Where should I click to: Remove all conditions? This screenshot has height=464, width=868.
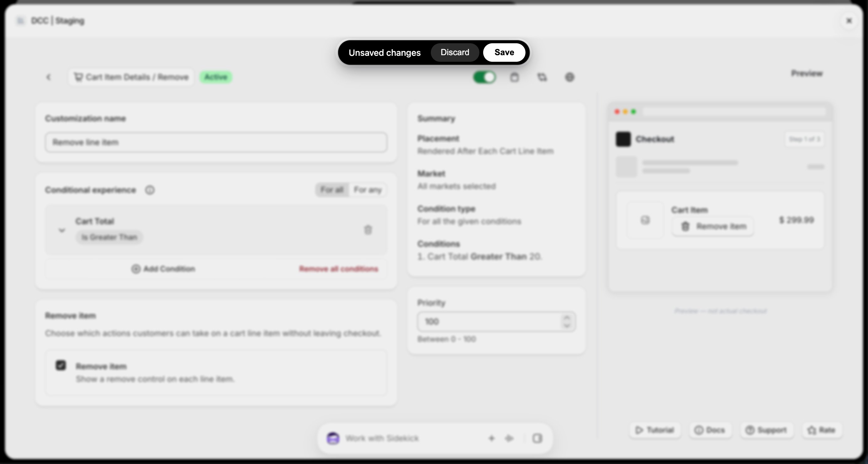pos(339,269)
